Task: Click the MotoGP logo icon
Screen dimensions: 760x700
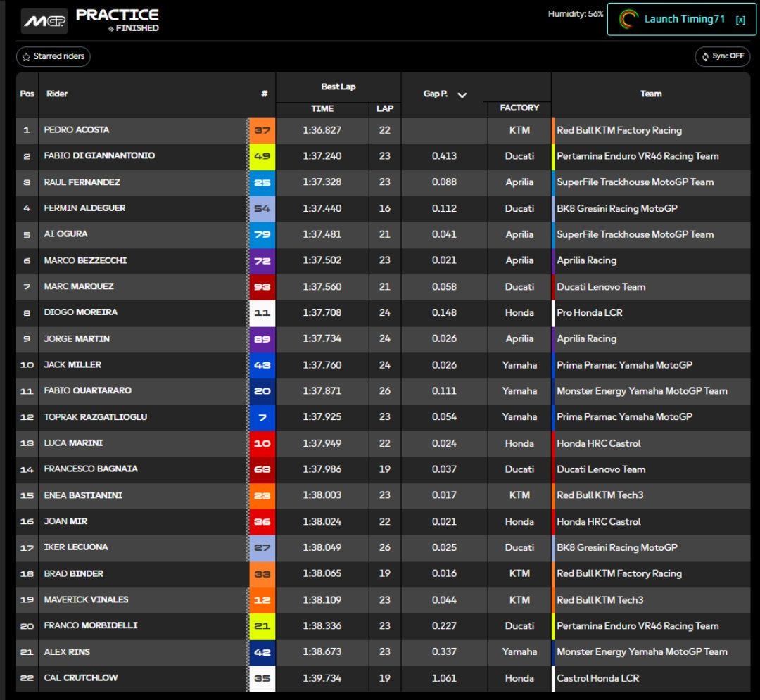Action: tap(44, 21)
